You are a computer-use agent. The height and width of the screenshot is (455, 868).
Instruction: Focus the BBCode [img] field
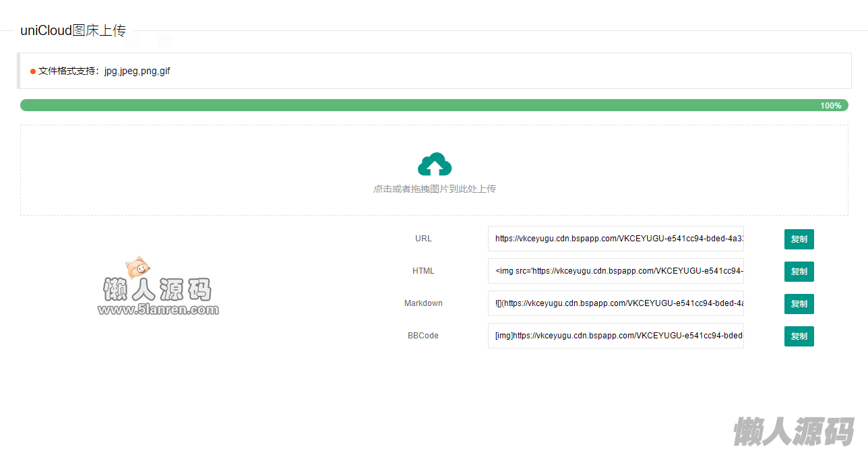click(x=615, y=336)
